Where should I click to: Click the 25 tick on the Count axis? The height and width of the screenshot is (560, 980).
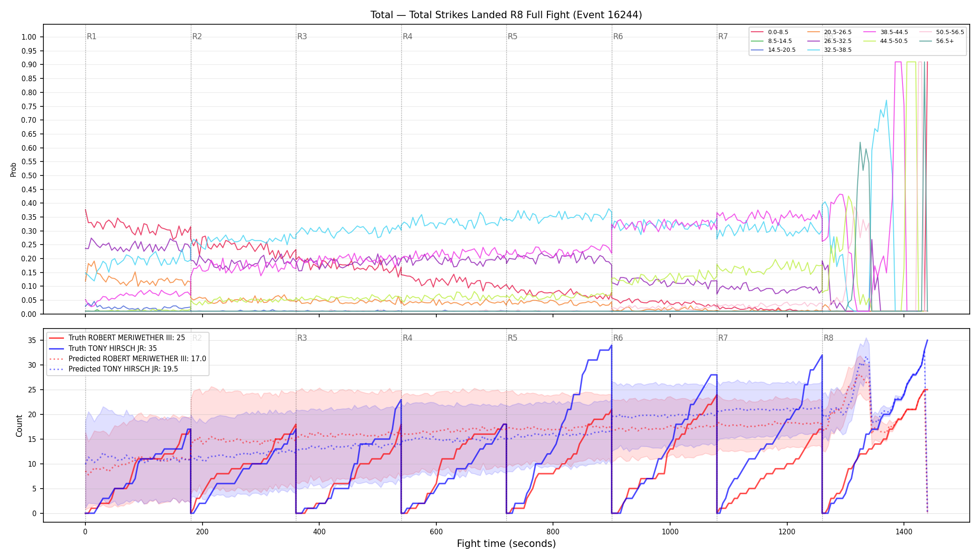32,390
